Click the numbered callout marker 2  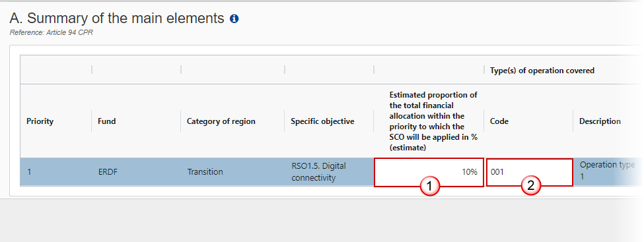530,186
